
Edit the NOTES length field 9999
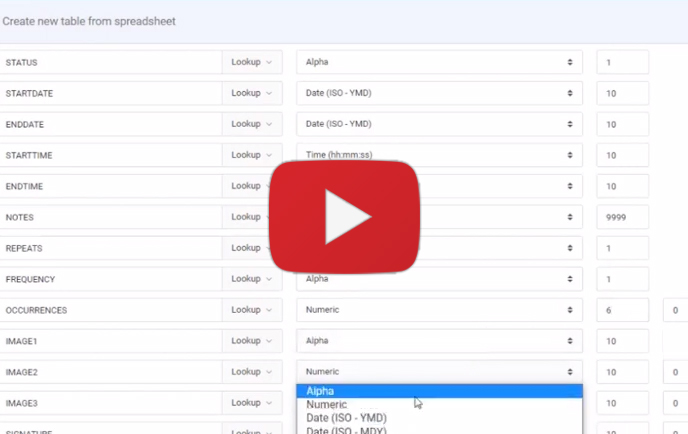click(x=622, y=217)
